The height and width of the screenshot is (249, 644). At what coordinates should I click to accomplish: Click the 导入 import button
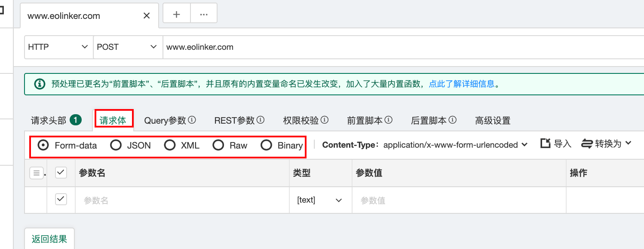[555, 144]
